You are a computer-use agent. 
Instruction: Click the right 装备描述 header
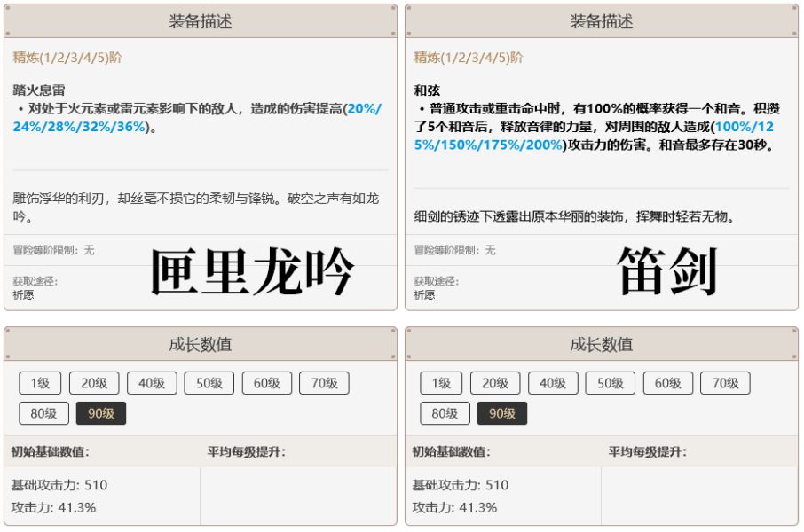tap(602, 21)
